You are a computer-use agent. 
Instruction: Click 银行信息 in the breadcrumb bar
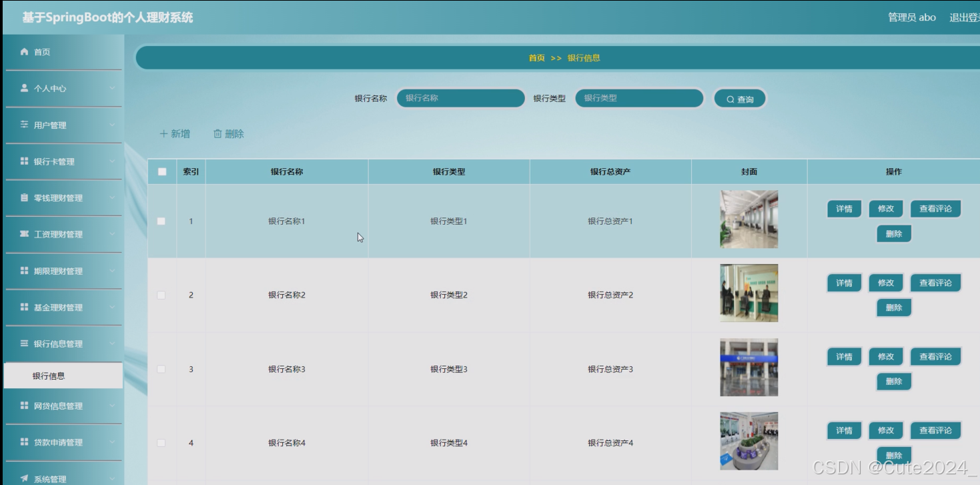click(x=584, y=58)
